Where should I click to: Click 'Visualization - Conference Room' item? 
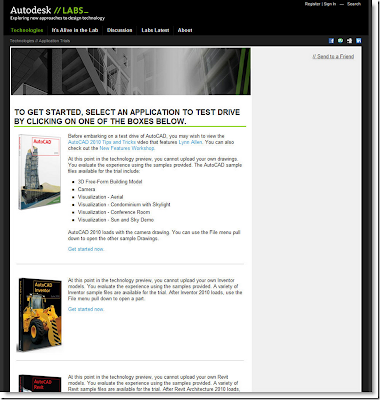(x=114, y=212)
